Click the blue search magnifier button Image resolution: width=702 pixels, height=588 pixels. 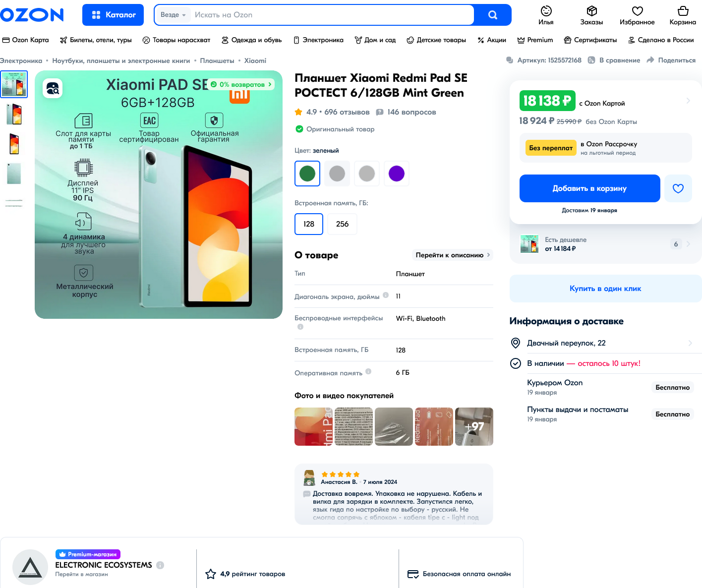pos(492,15)
